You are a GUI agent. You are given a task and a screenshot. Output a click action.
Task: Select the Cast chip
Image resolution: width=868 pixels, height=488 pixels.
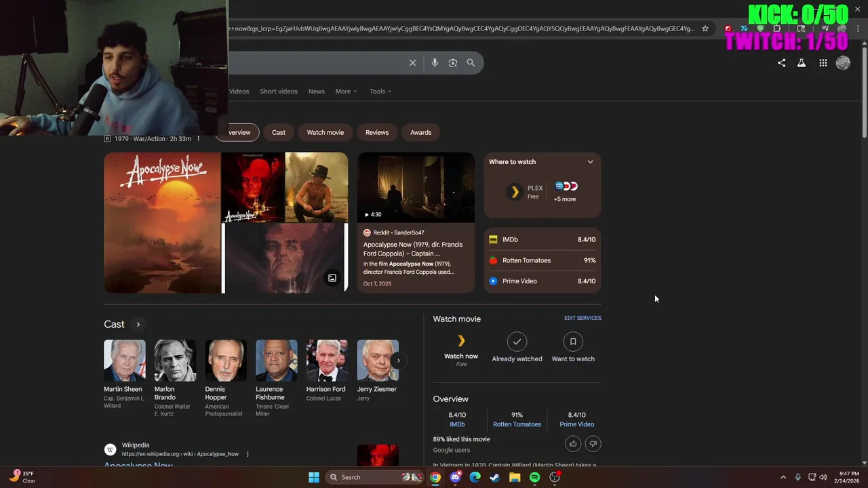click(x=279, y=132)
